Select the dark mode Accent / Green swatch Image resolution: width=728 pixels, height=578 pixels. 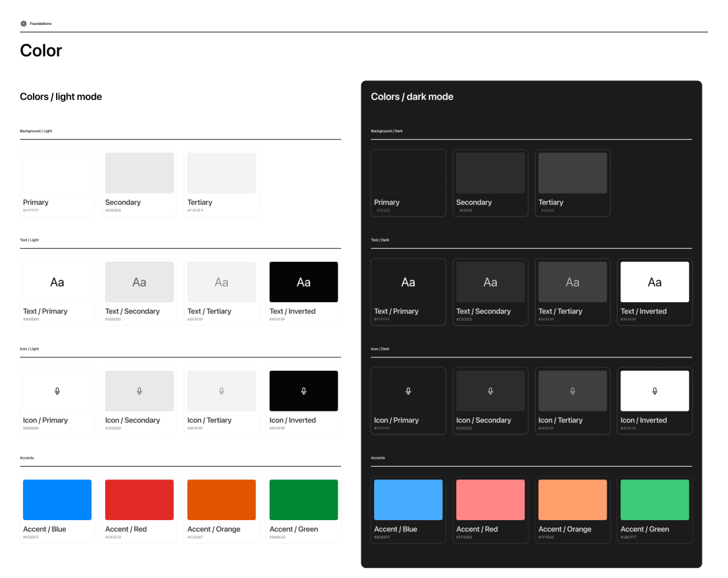[655, 500]
